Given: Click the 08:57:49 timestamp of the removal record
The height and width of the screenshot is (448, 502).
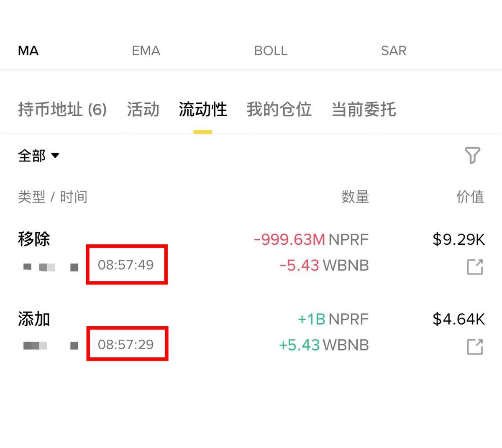Looking at the screenshot, I should pos(127,264).
